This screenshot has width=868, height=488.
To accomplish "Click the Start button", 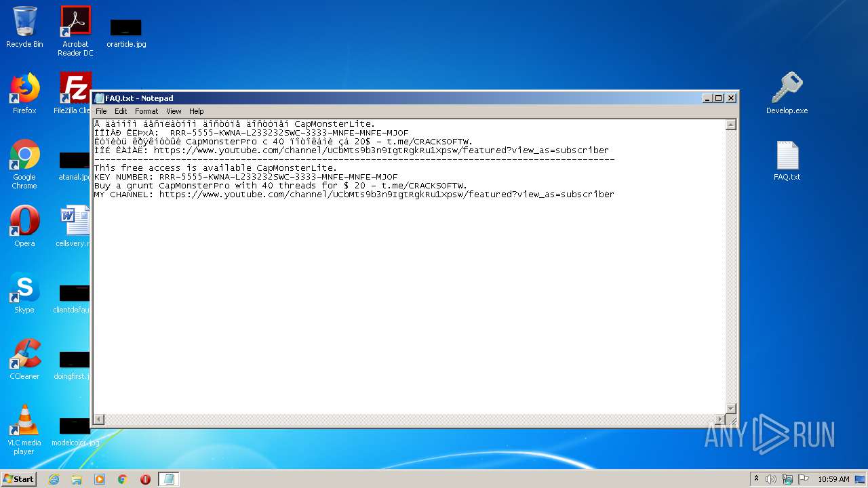I will 19,479.
